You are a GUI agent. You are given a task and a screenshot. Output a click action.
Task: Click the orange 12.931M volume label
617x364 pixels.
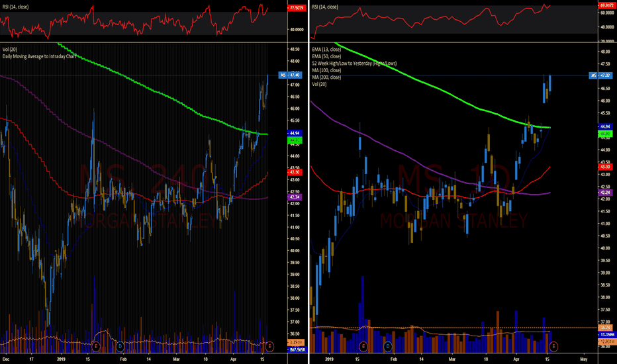point(606,341)
